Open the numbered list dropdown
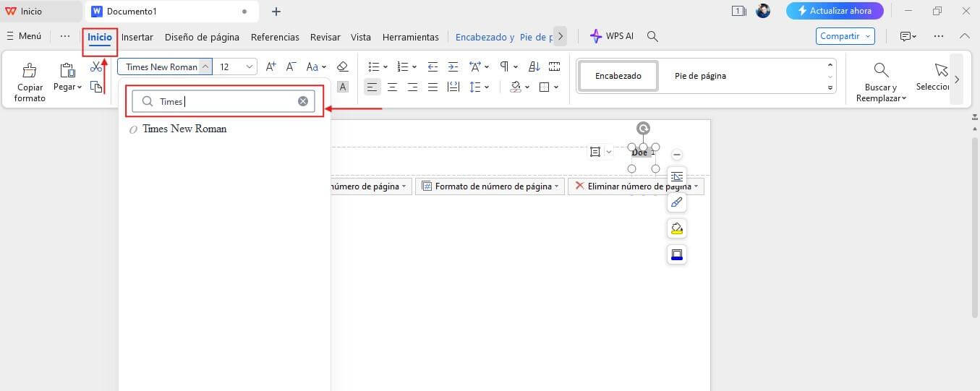 click(415, 67)
